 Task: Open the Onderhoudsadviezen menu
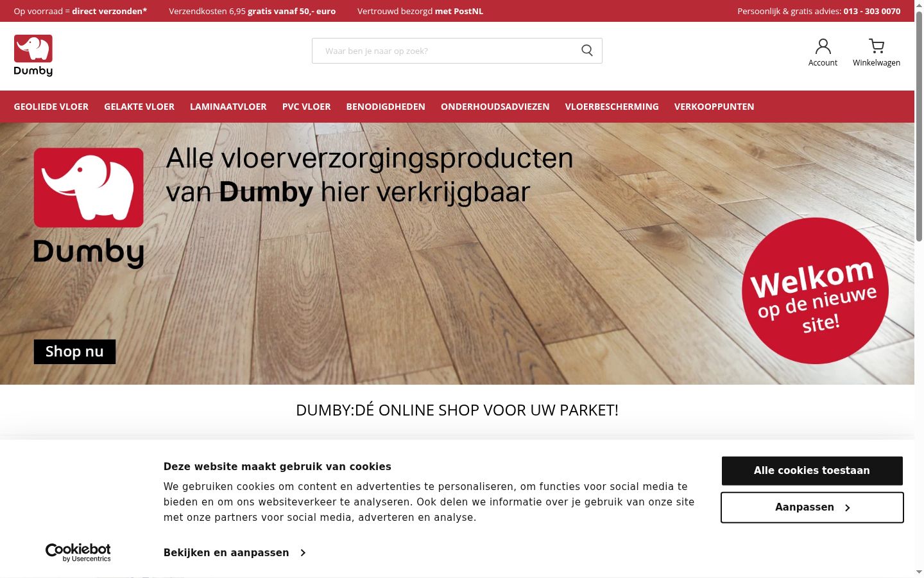[495, 107]
